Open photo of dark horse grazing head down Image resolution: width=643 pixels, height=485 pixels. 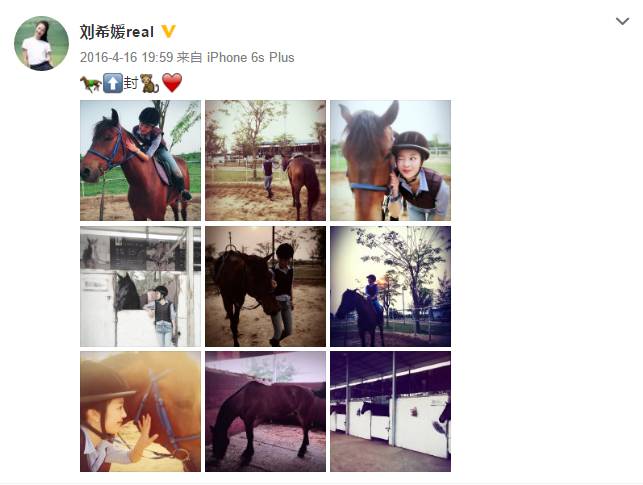[x=265, y=411]
